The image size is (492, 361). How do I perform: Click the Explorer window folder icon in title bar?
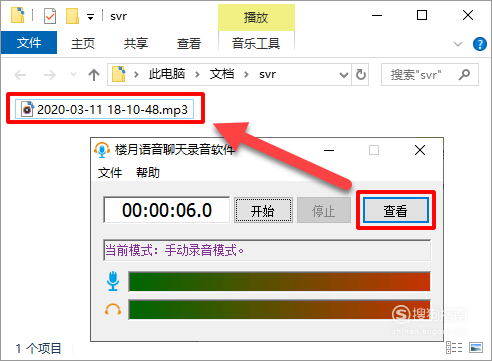point(18,15)
